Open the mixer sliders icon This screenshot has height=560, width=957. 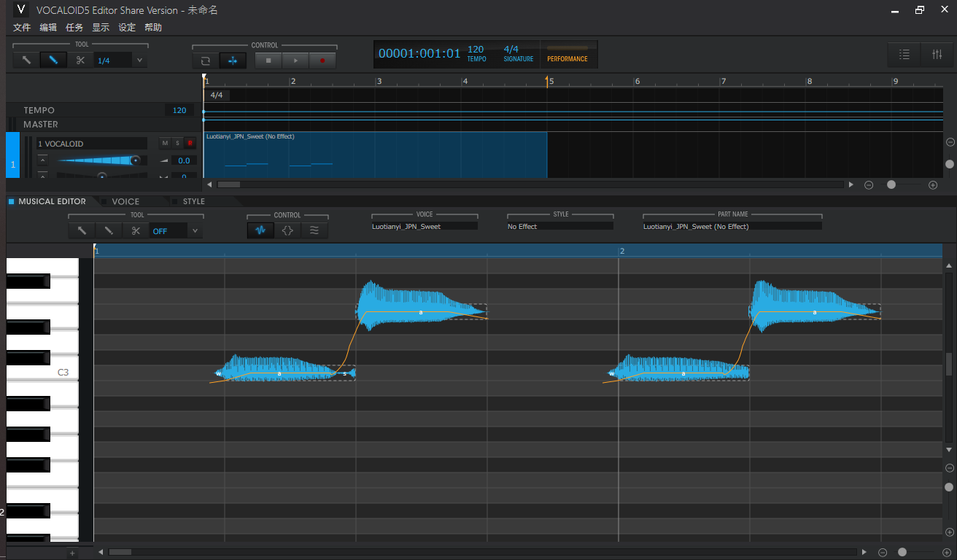point(937,55)
